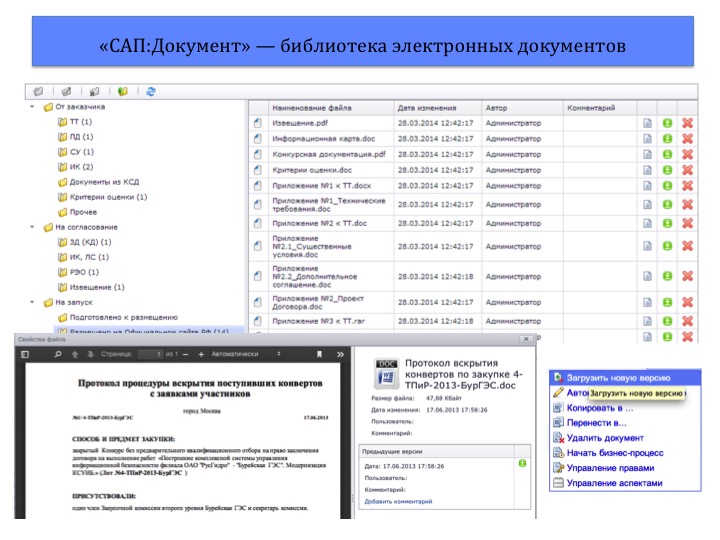The width and height of the screenshot is (720, 540).
Task: Open more tools with the double chevron
Action: [340, 354]
